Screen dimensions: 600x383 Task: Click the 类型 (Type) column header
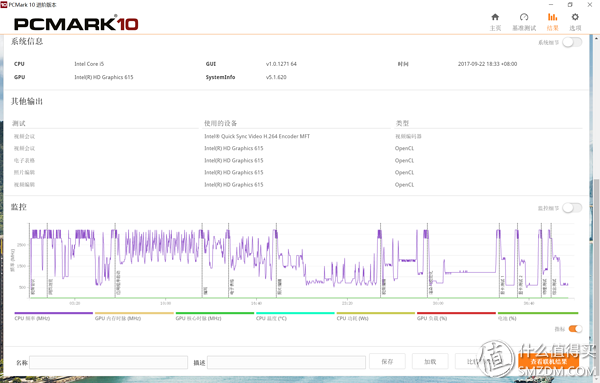pos(402,123)
